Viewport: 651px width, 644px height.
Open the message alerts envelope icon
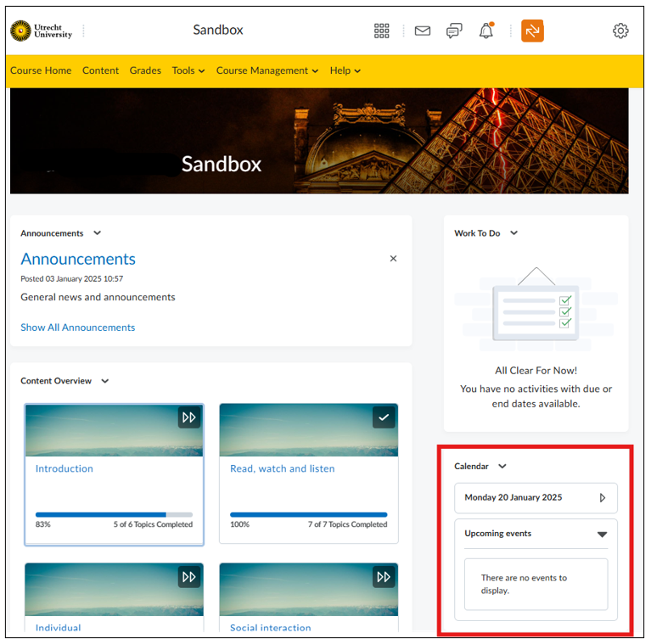click(422, 31)
